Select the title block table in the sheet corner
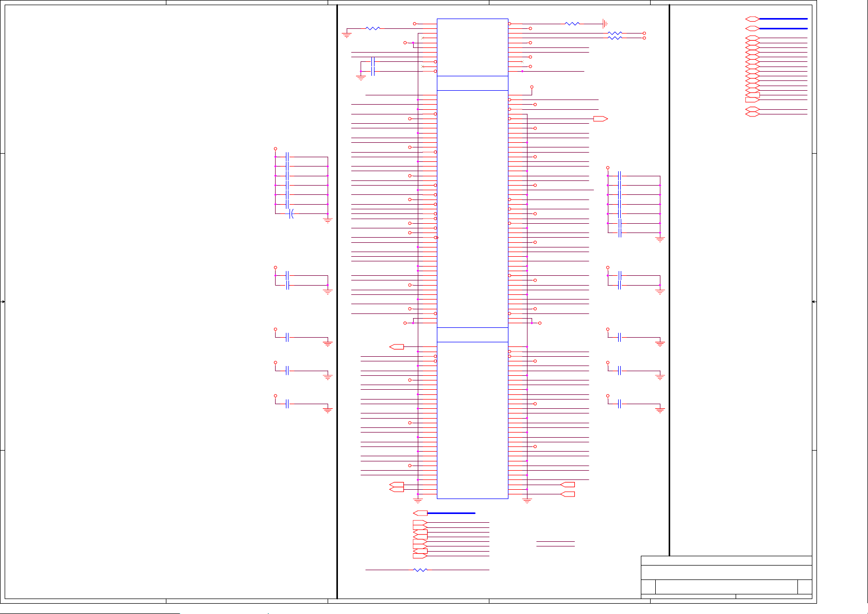This screenshot has width=868, height=614. click(x=726, y=577)
